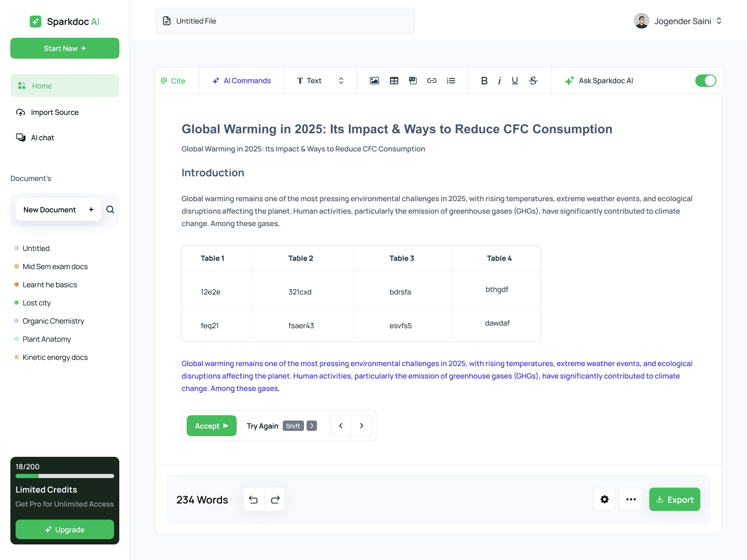This screenshot has height=560, width=747.
Task: Toggle italic formatting
Action: (499, 81)
